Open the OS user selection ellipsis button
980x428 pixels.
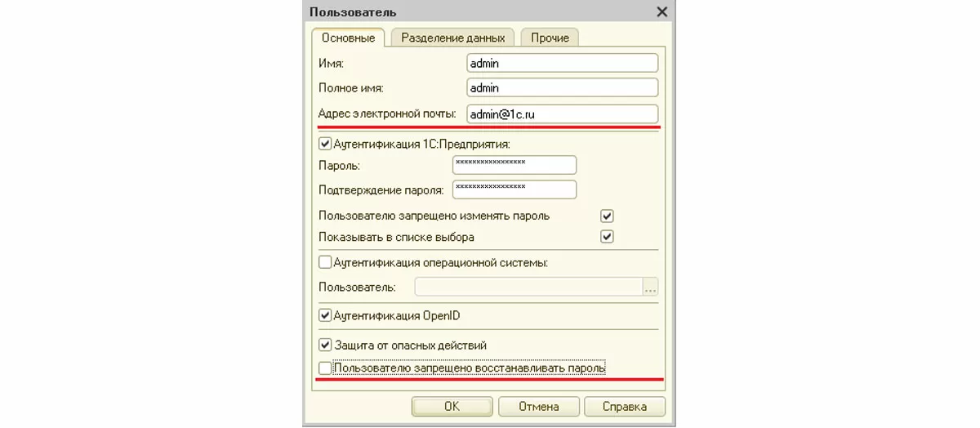click(x=650, y=287)
